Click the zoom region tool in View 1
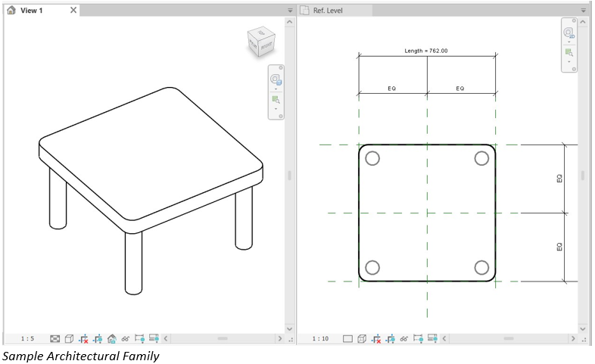 [276, 99]
